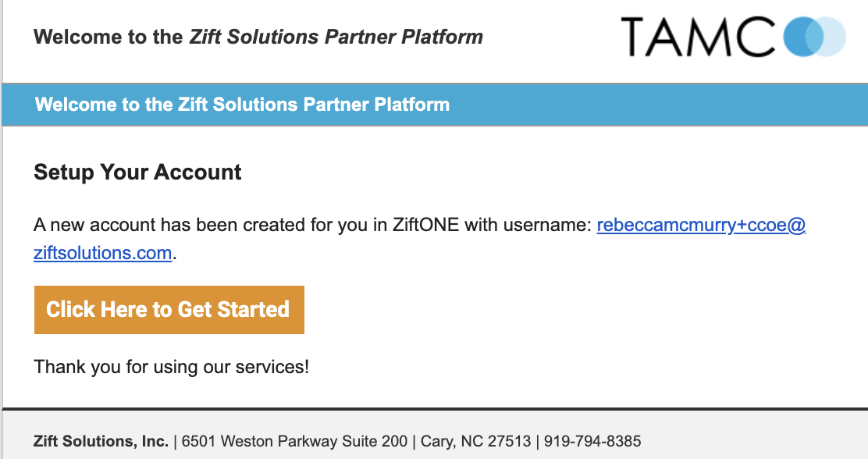The image size is (868, 459).
Task: Click the letter T in TAMC logo
Action: 639,37
